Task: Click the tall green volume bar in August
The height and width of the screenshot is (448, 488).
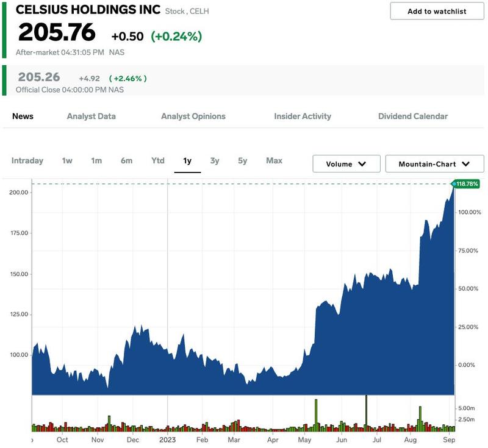Action: click(x=420, y=419)
